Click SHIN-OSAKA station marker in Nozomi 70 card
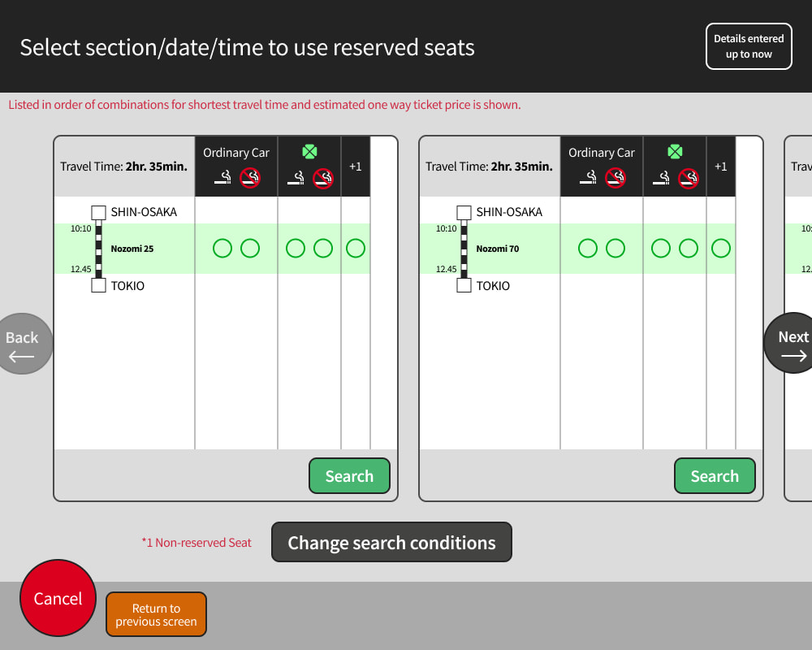This screenshot has height=650, width=812. pyautogui.click(x=464, y=213)
